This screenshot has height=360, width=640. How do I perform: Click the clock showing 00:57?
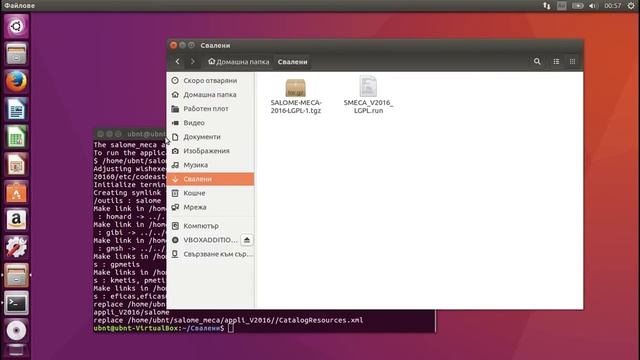[612, 6]
